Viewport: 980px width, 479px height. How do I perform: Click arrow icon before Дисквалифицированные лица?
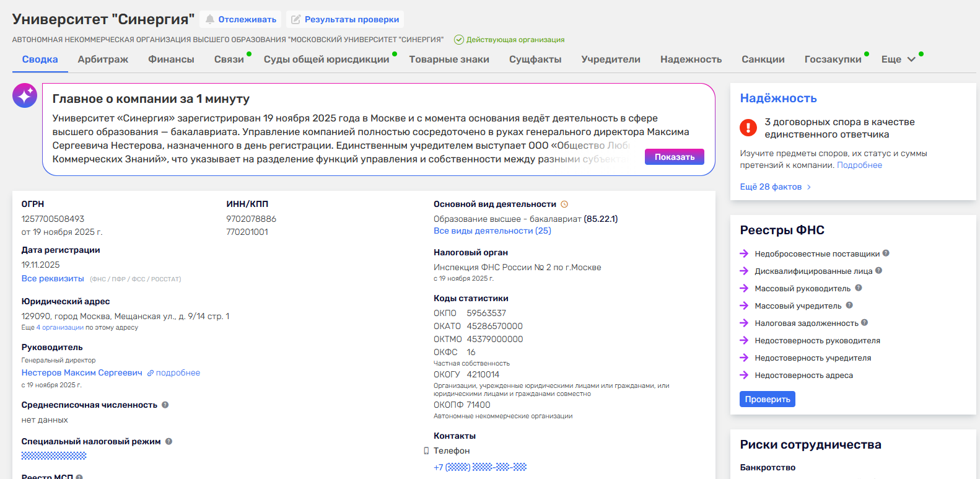point(744,271)
